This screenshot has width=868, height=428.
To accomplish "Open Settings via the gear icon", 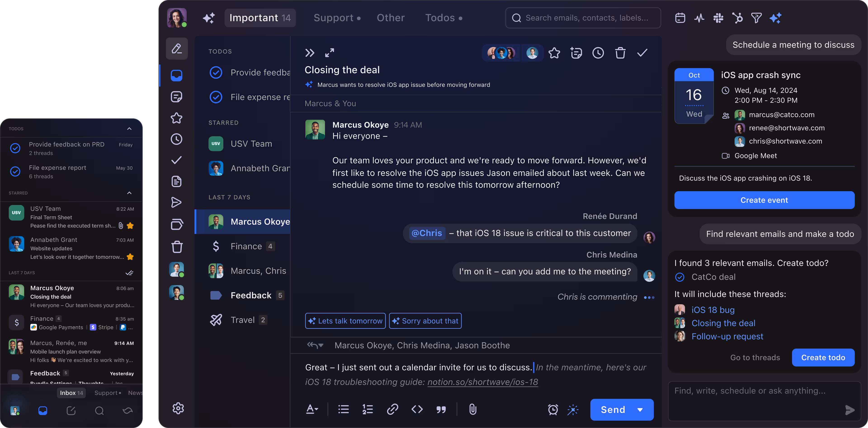I will (x=178, y=408).
